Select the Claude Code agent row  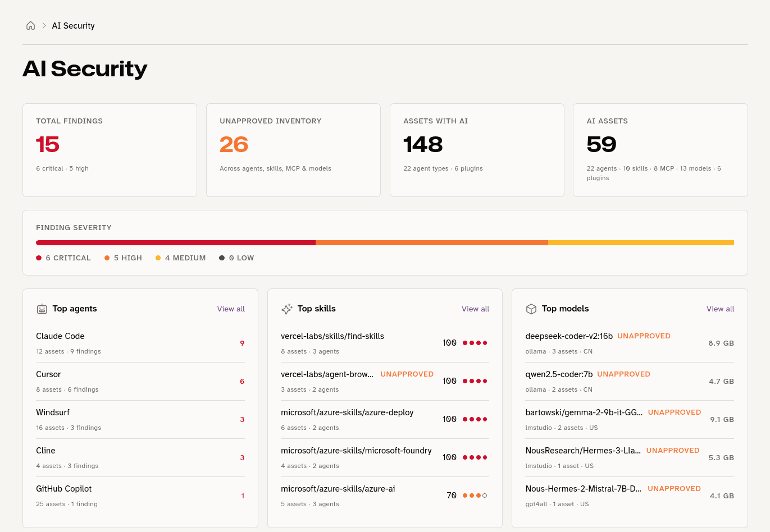140,343
